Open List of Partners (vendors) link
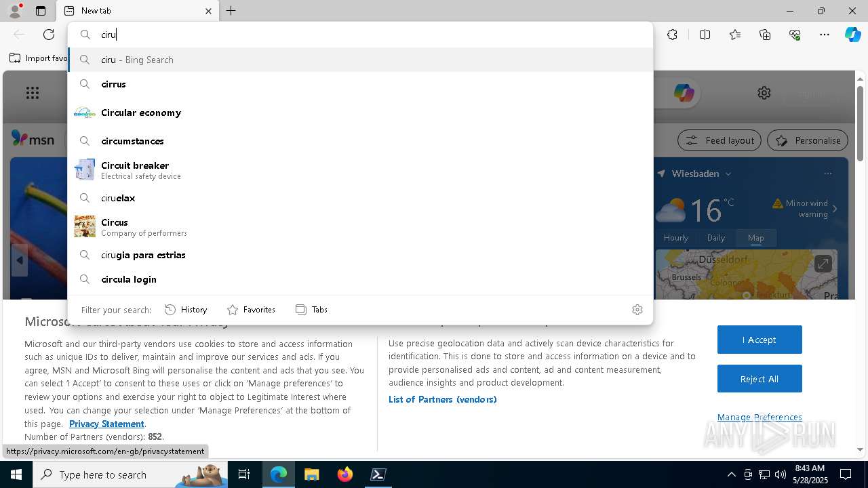The width and height of the screenshot is (868, 488). click(443, 399)
